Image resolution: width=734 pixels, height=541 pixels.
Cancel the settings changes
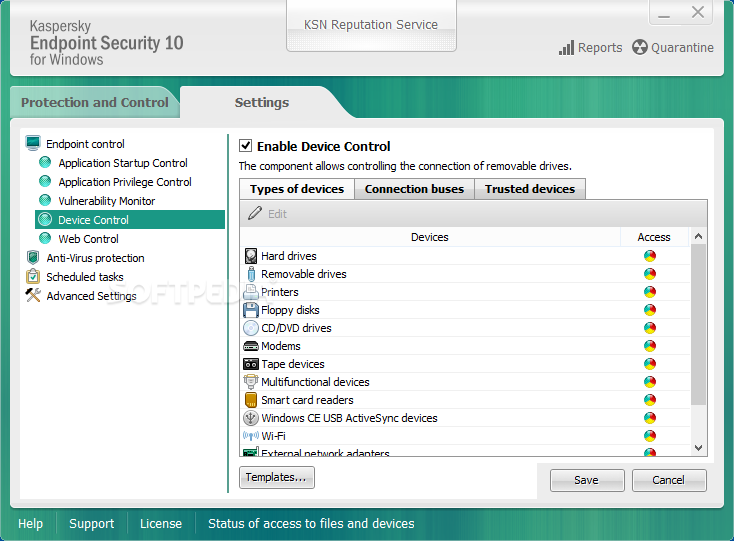669,480
